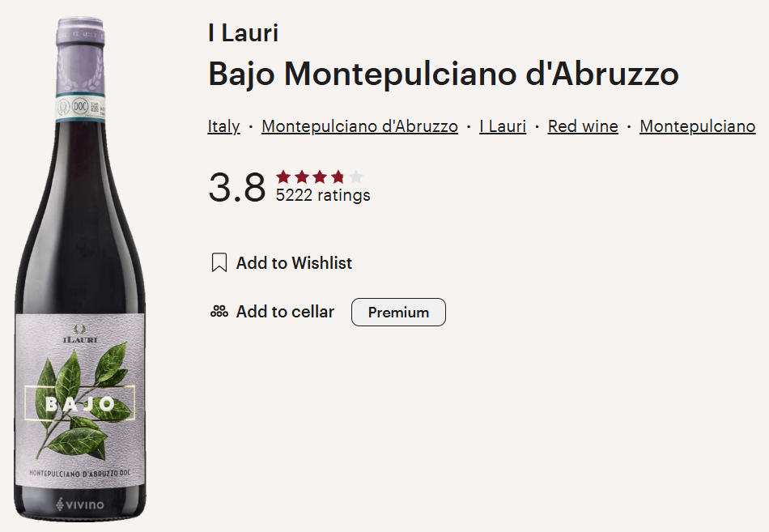Open the Montepulciano d'Abruzzo region link
This screenshot has width=769, height=532.
pos(359,126)
